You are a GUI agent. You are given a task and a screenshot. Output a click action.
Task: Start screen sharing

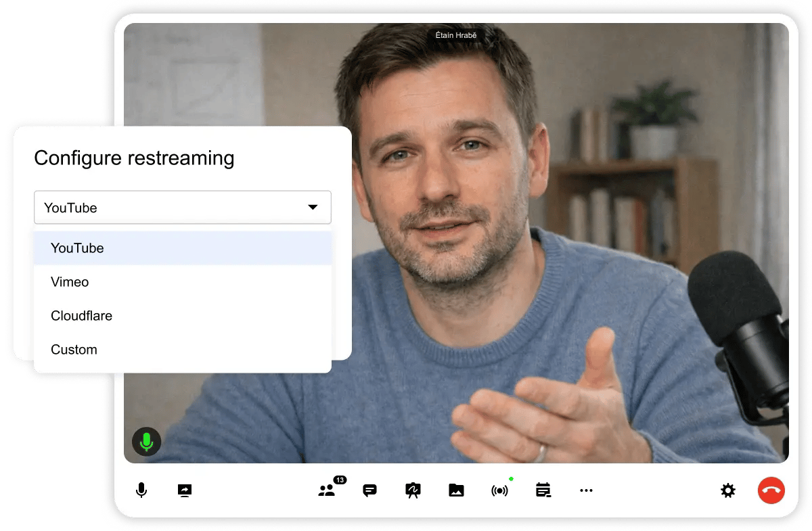click(x=184, y=490)
